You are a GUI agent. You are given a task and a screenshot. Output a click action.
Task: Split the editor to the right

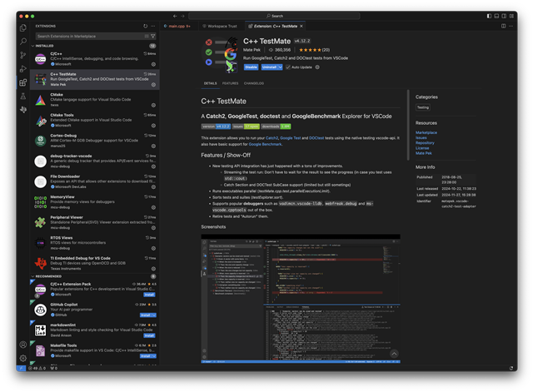click(x=503, y=26)
